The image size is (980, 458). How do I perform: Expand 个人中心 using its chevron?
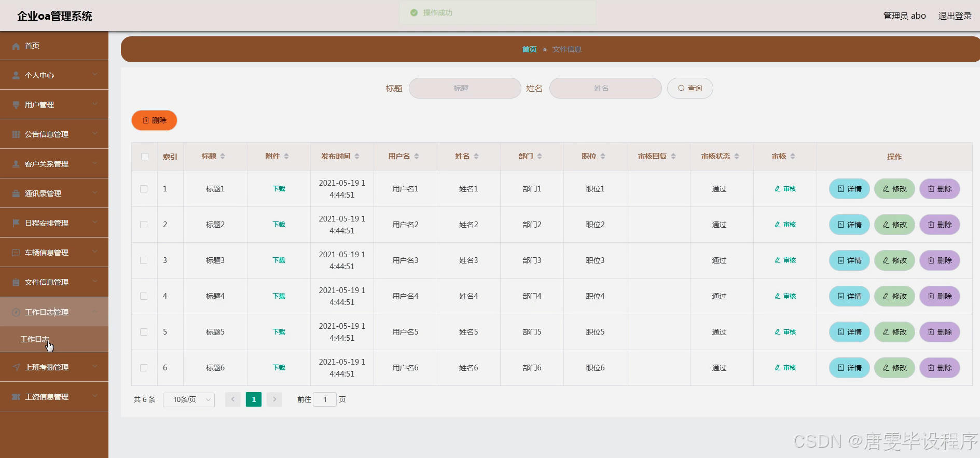tap(95, 75)
